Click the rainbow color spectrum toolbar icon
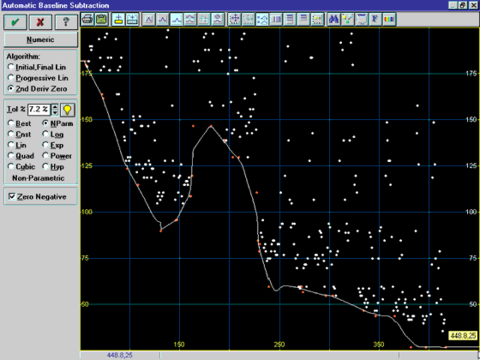480x360 pixels. (x=389, y=19)
